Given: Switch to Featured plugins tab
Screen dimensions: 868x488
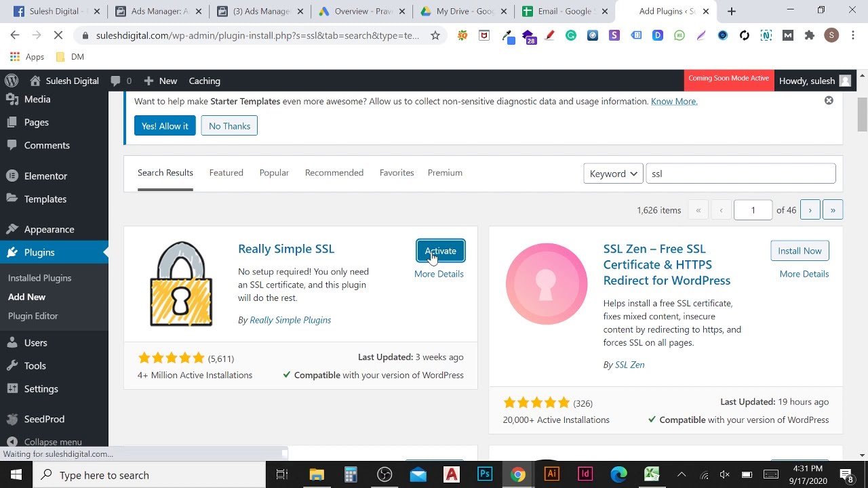Looking at the screenshot, I should (x=226, y=173).
